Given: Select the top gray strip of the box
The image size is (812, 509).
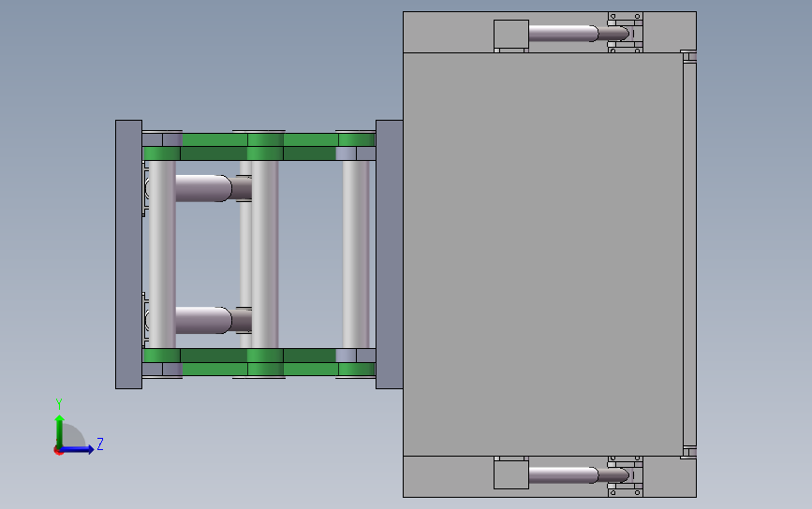Looking at the screenshot, I should point(550,32).
